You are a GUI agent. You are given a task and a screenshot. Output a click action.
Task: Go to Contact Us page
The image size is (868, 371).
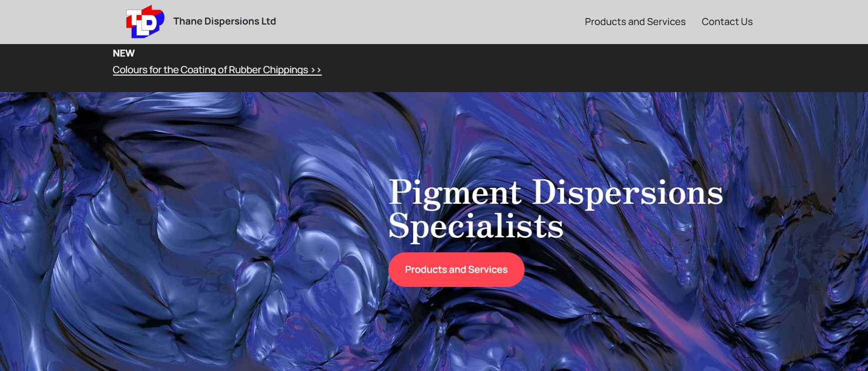click(x=727, y=22)
